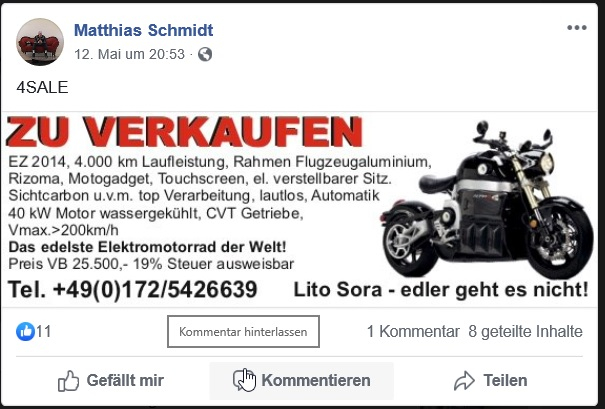Click the thumbs-up icon beside Gefällt mir
This screenshot has width=605, height=409.
pos(68,381)
